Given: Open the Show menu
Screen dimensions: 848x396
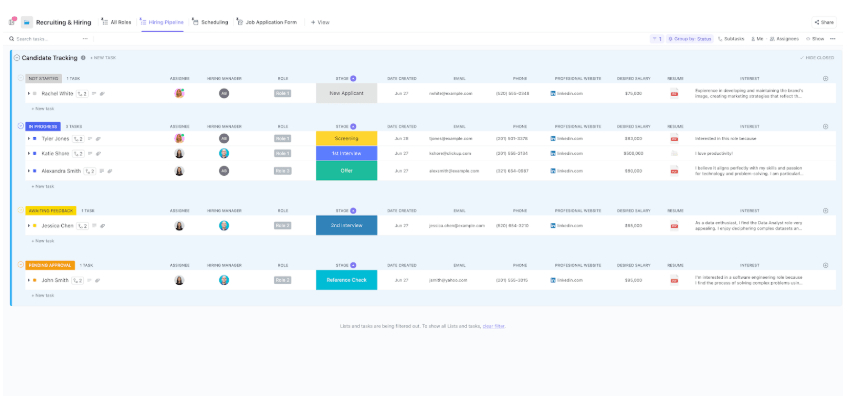Looking at the screenshot, I should coord(815,39).
